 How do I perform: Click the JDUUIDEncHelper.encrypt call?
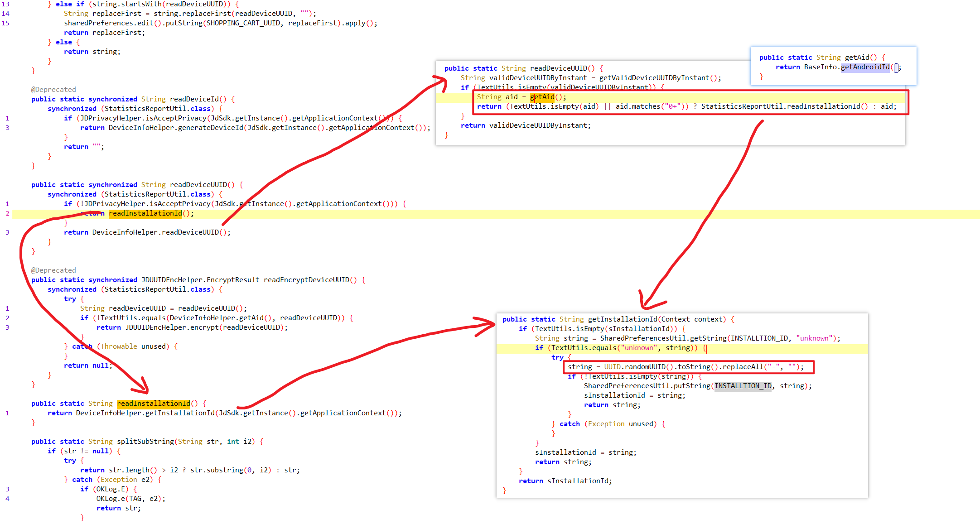coord(172,327)
